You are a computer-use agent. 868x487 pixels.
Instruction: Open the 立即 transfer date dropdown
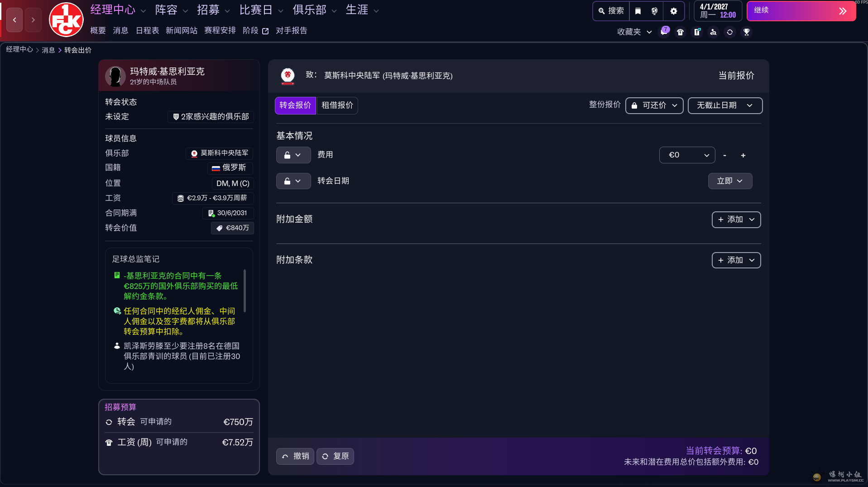coord(730,181)
